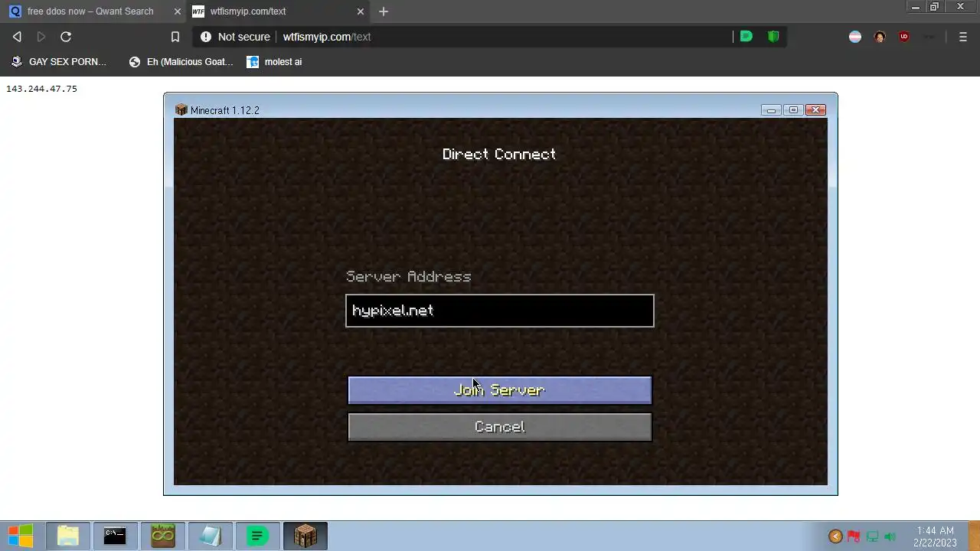
Task: Focus the Server Address input field
Action: 499,311
